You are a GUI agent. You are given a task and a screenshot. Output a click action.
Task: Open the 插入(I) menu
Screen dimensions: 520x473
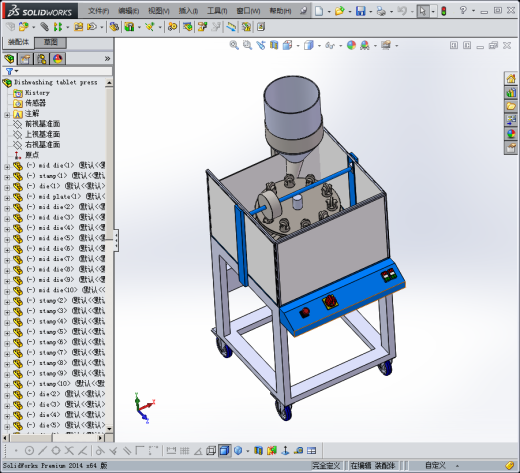tap(188, 11)
